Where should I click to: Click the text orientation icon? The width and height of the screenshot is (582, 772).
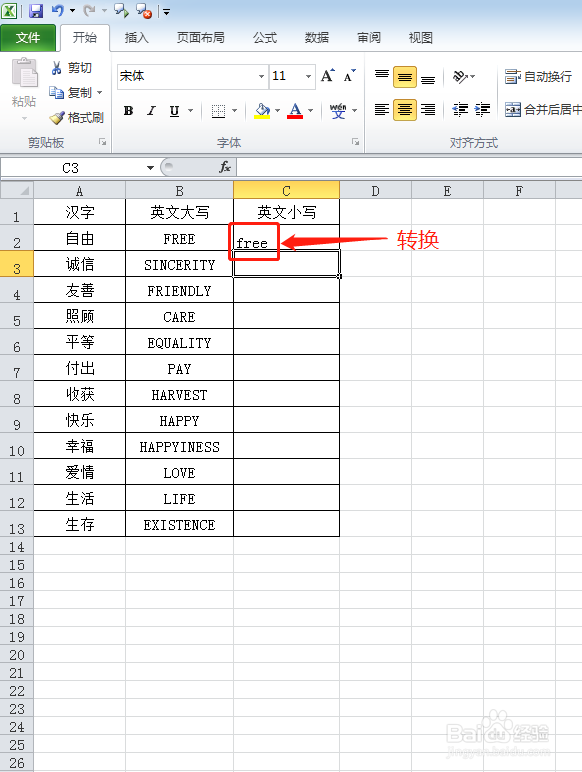click(460, 77)
